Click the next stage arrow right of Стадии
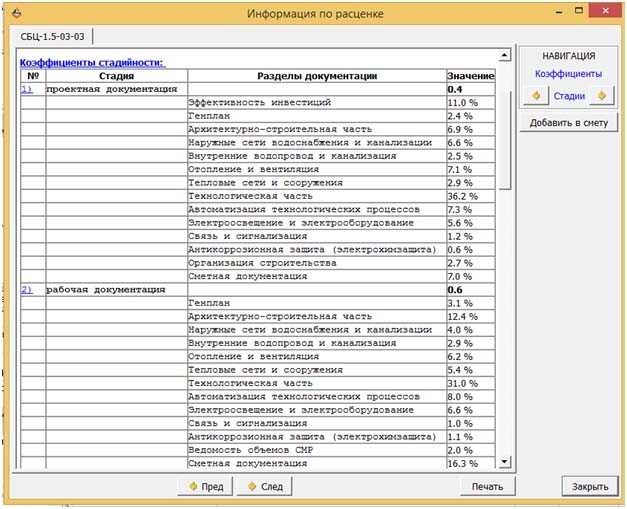 click(601, 96)
